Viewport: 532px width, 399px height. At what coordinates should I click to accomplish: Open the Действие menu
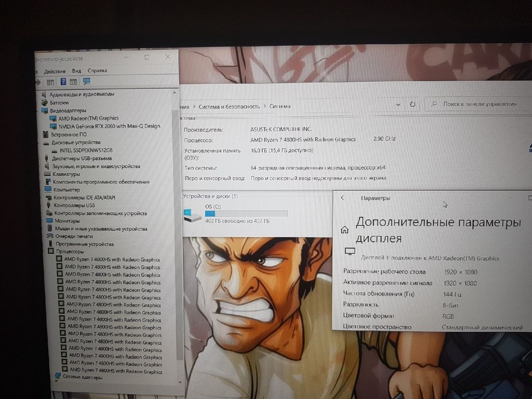55,71
